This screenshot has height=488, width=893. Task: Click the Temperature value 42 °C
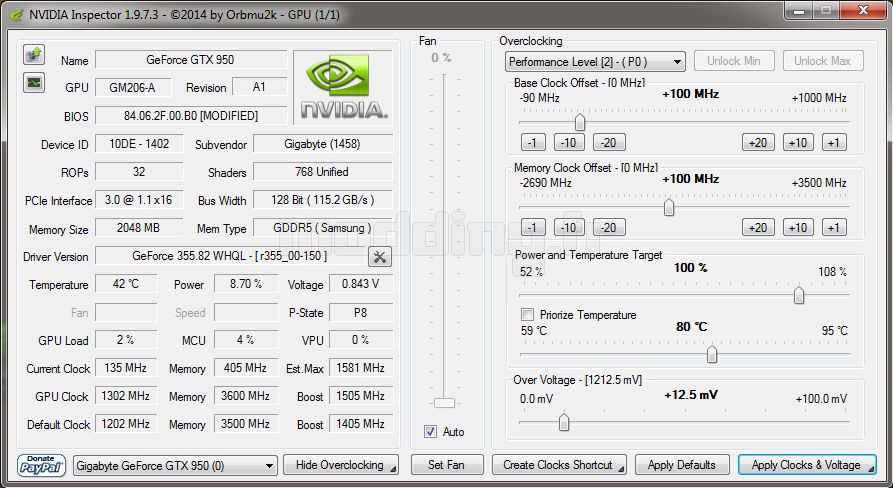126,284
